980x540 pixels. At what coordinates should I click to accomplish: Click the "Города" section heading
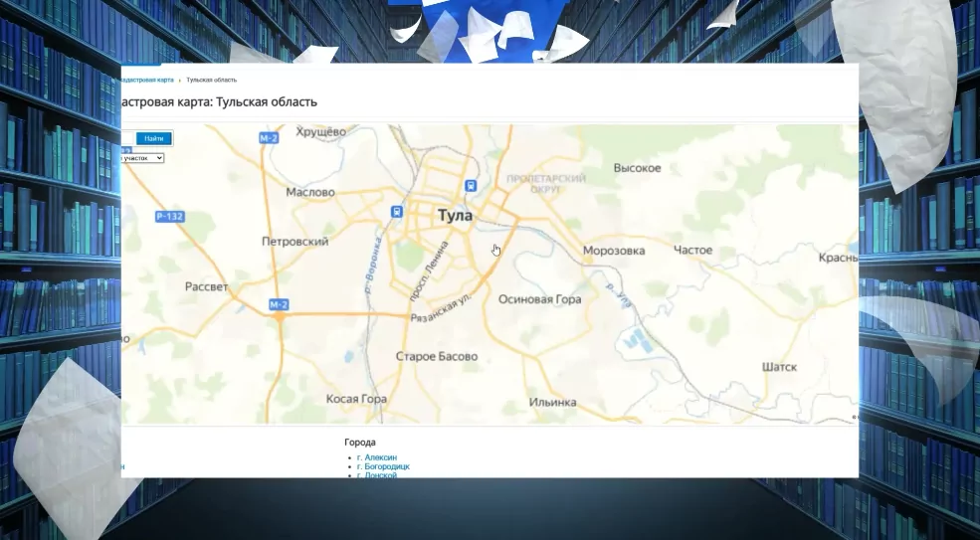tap(360, 443)
